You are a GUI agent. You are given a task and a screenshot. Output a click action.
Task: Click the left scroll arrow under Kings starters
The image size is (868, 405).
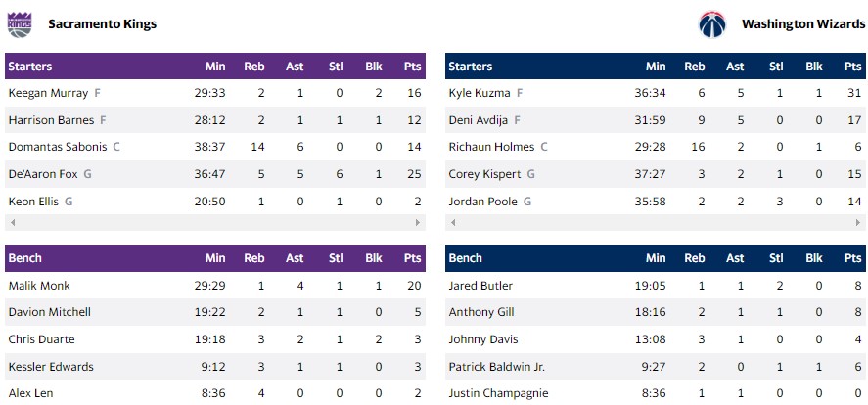[10, 223]
